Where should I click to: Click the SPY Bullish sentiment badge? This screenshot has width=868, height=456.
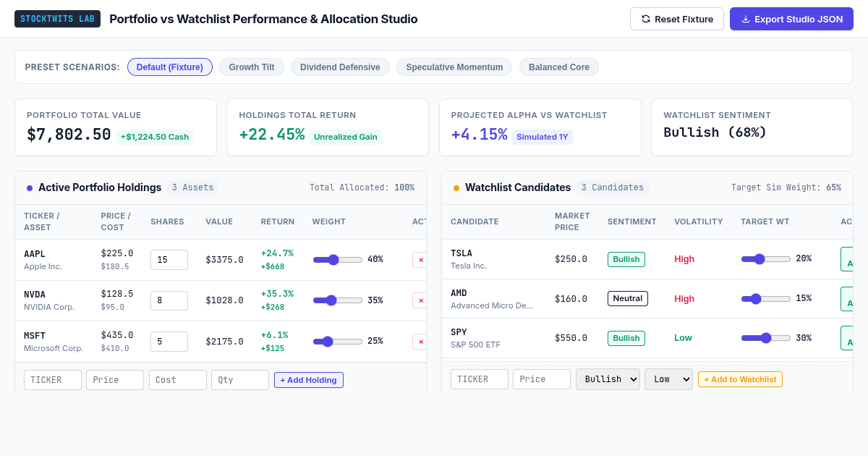626,338
